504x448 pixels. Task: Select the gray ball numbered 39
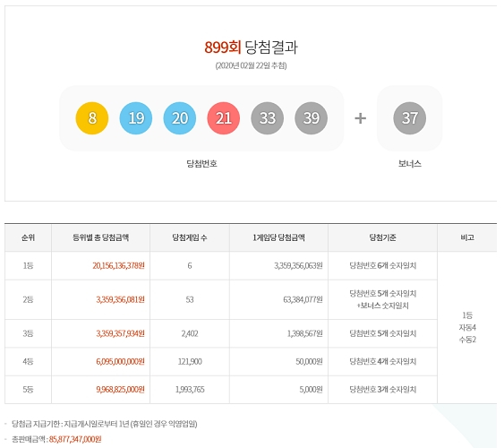[x=312, y=118]
